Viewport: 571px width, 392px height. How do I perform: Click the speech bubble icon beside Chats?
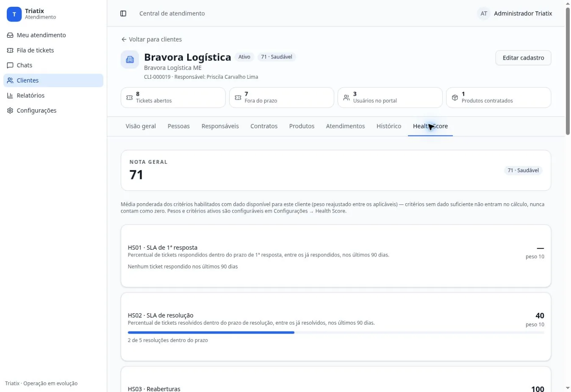point(10,65)
